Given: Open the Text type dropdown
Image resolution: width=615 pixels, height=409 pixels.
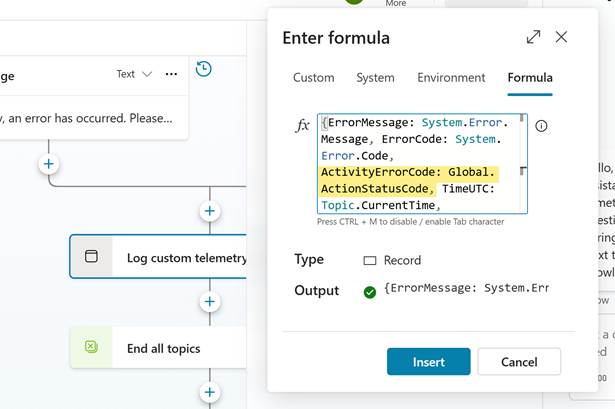Looking at the screenshot, I should coord(134,74).
